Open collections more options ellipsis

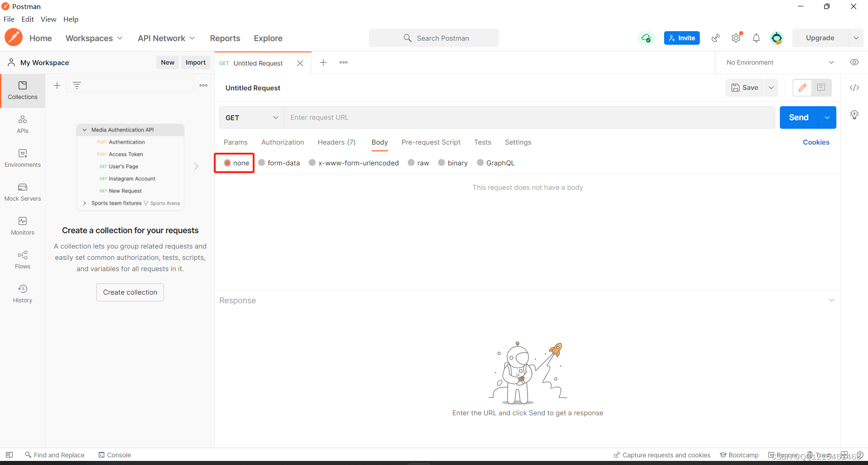[203, 85]
